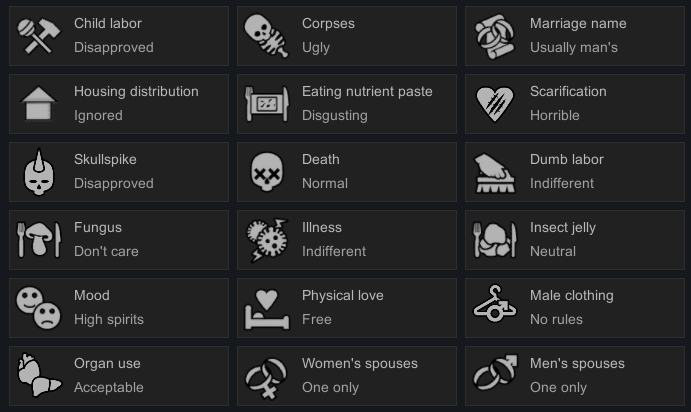This screenshot has width=691, height=412.
Task: Select the Corpses skeleton icon
Action: tap(268, 35)
